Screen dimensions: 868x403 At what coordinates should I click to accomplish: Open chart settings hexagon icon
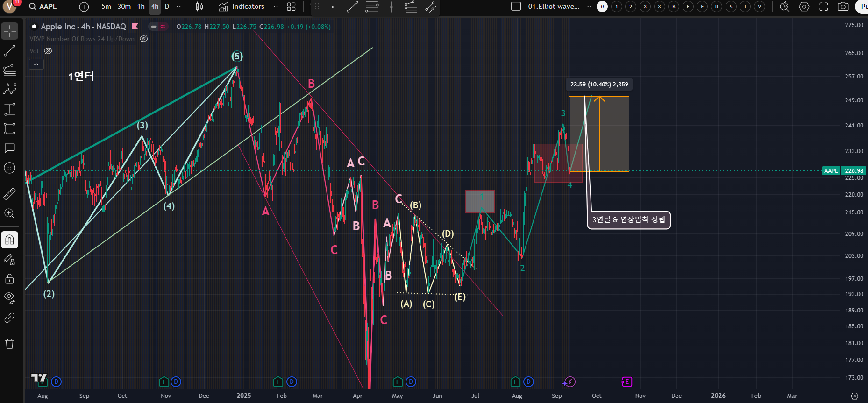804,7
